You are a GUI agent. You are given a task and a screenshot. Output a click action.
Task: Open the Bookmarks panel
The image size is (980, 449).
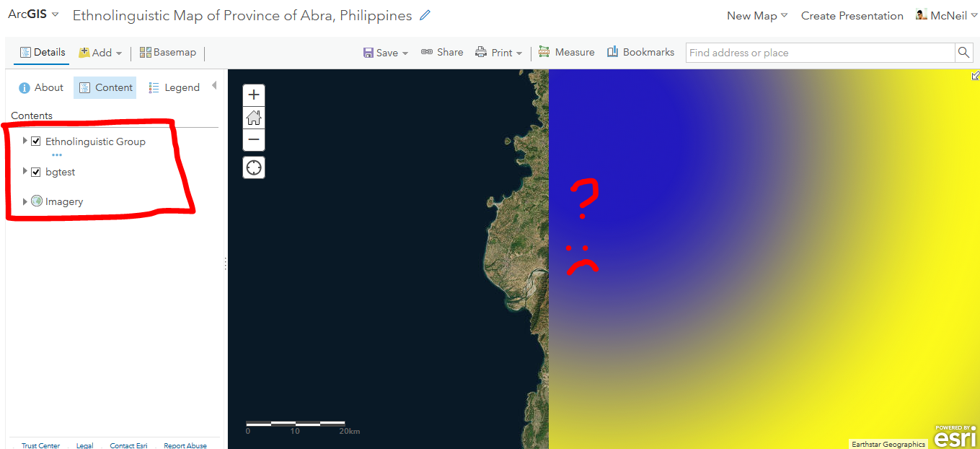pyautogui.click(x=640, y=53)
